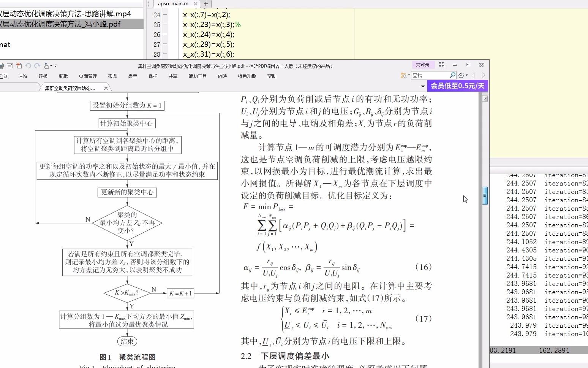
Task: Open the hand tool dropdown arrow
Action: point(51,66)
